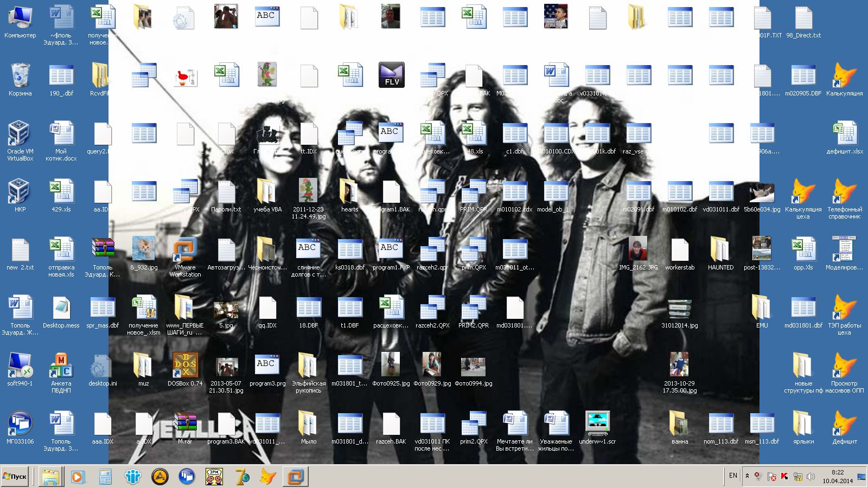Select the учеба VBA folder
This screenshot has height=488, width=868.
267,195
